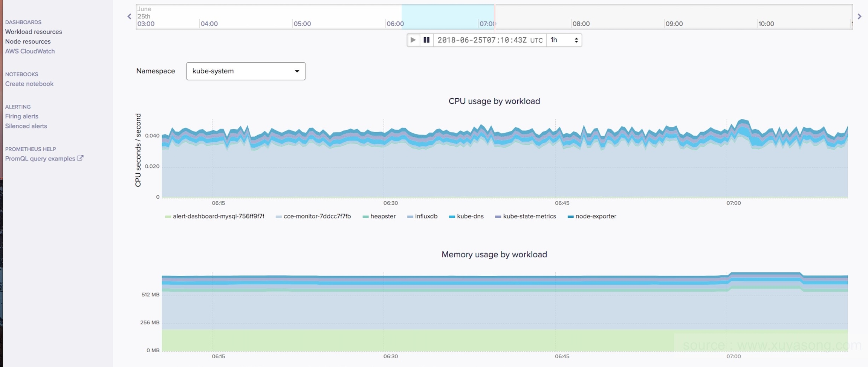Open external link icon beside PromQL examples
The width and height of the screenshot is (868, 367).
80,158
